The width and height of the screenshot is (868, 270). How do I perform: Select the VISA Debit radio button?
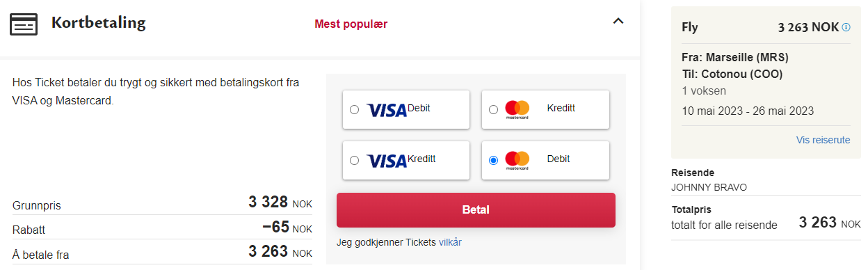(x=355, y=109)
